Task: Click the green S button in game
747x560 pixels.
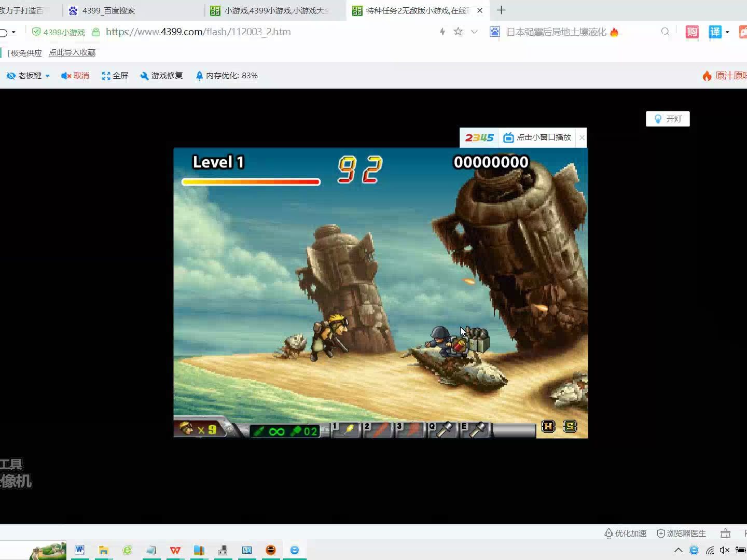Action: (570, 427)
